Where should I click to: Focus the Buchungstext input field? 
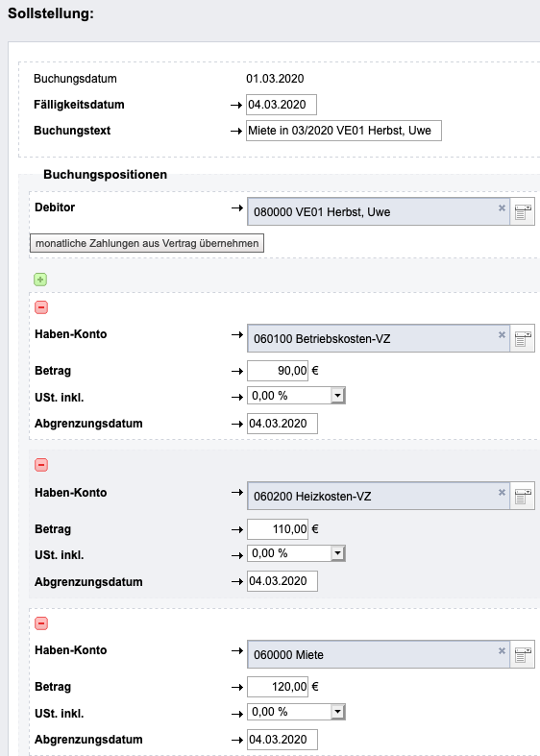(344, 131)
